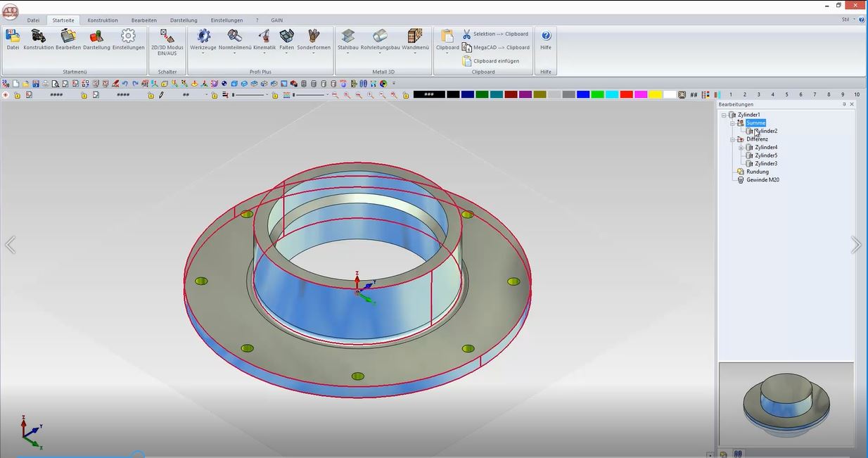Select Zylinder3 in the tree
Image resolution: width=868 pixels, height=458 pixels.
(x=766, y=164)
